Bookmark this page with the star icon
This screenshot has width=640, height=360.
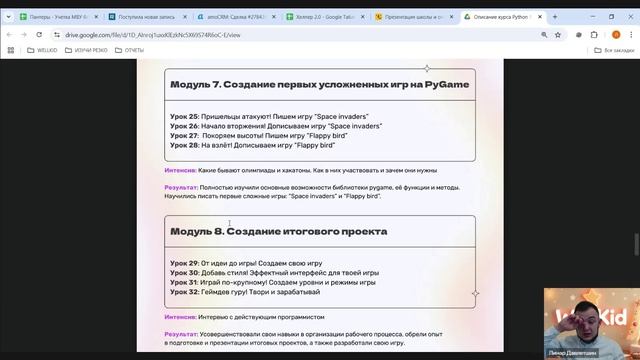558,35
